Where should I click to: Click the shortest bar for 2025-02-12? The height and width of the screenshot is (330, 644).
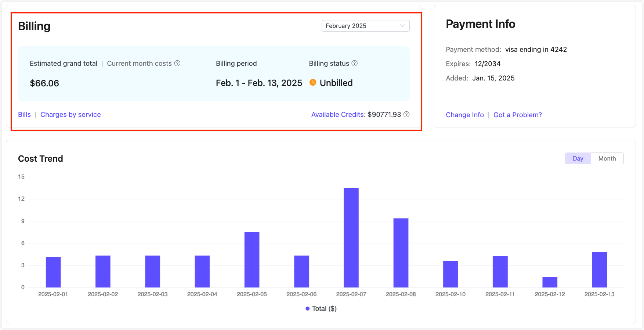click(x=550, y=282)
